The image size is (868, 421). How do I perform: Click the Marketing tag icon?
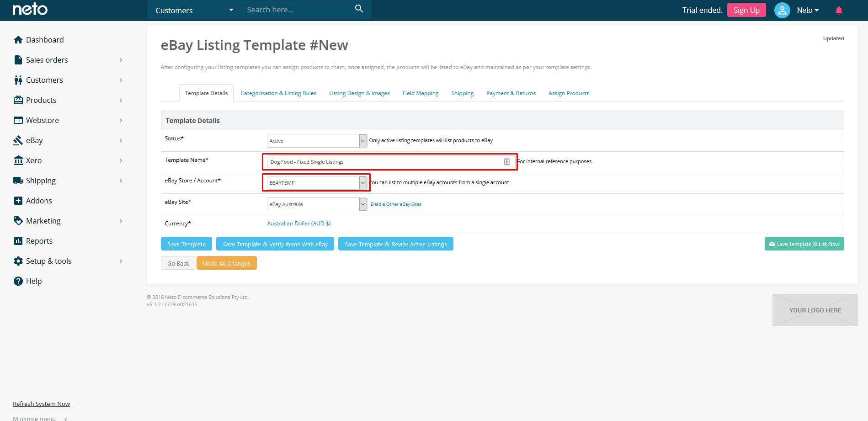[x=18, y=221]
